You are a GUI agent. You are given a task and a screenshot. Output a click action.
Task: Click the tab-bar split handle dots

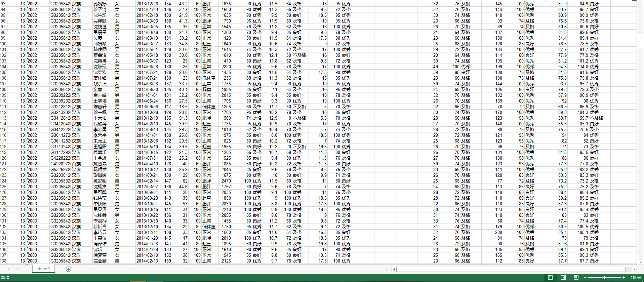tap(386, 269)
